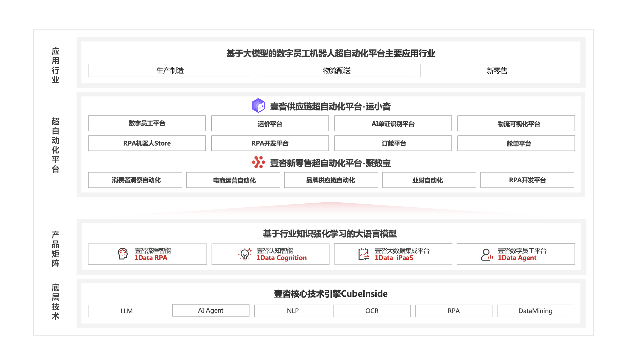This screenshot has height=364, width=626.
Task: Click the red 1Data iPaaS label
Action: pos(394,258)
